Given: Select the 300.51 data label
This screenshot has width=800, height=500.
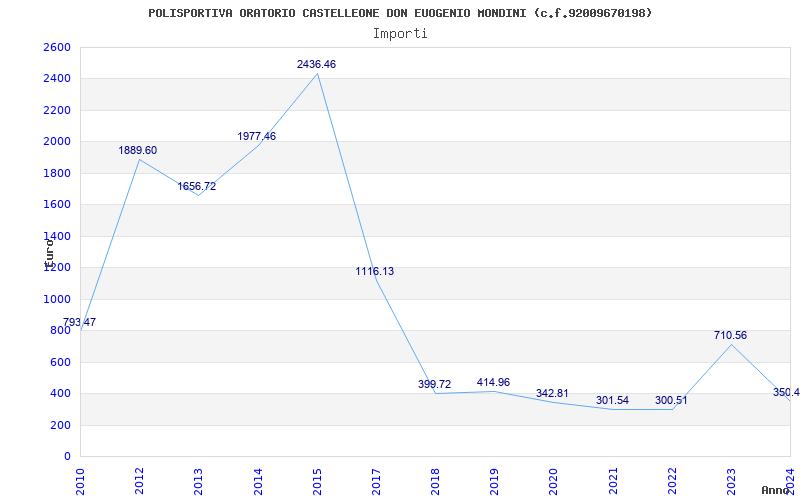Looking at the screenshot, I should pos(671,401).
